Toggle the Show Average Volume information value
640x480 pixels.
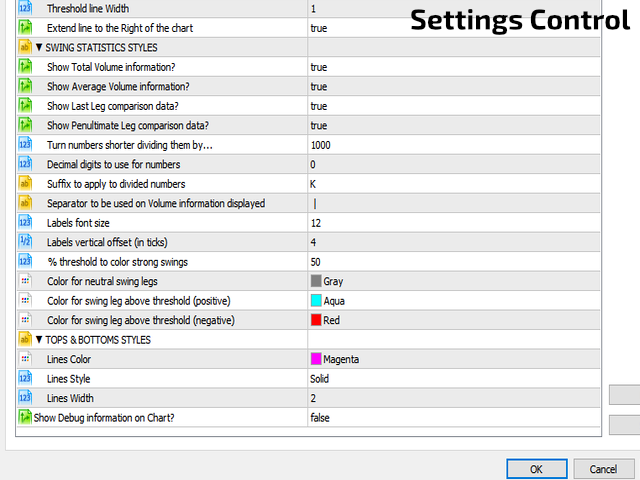tap(454, 86)
